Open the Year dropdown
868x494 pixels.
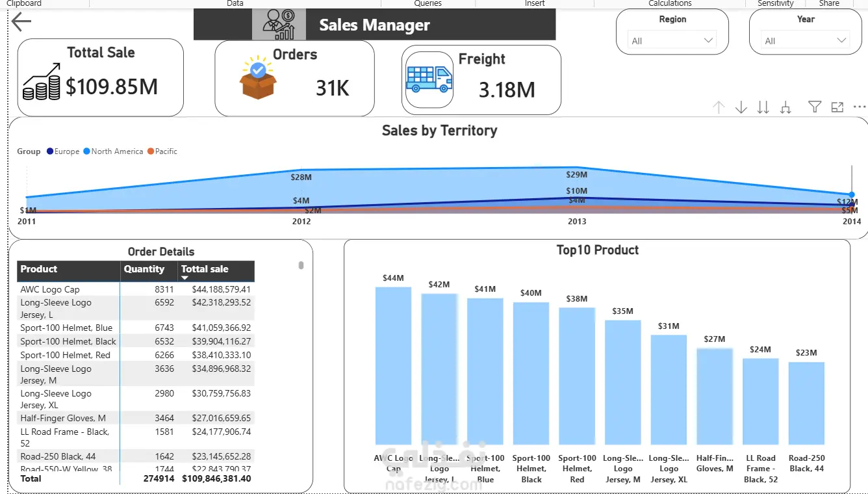806,41
